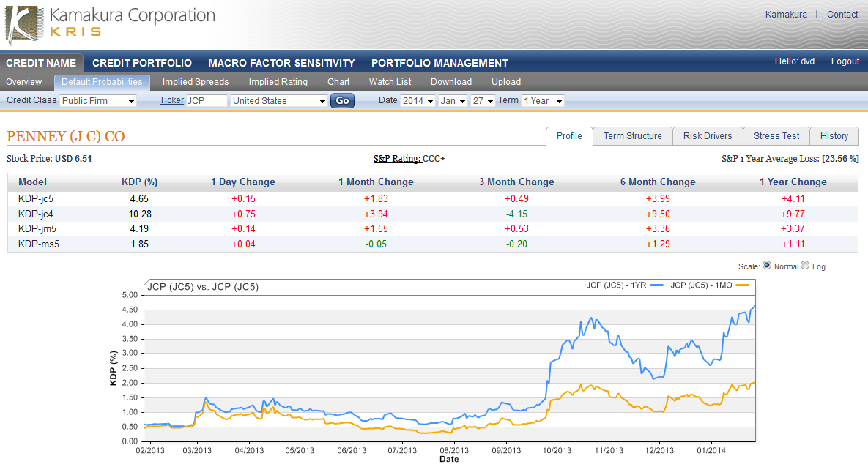Image resolution: width=868 pixels, height=467 pixels.
Task: Click the +3.99 six month change value
Action: point(658,198)
